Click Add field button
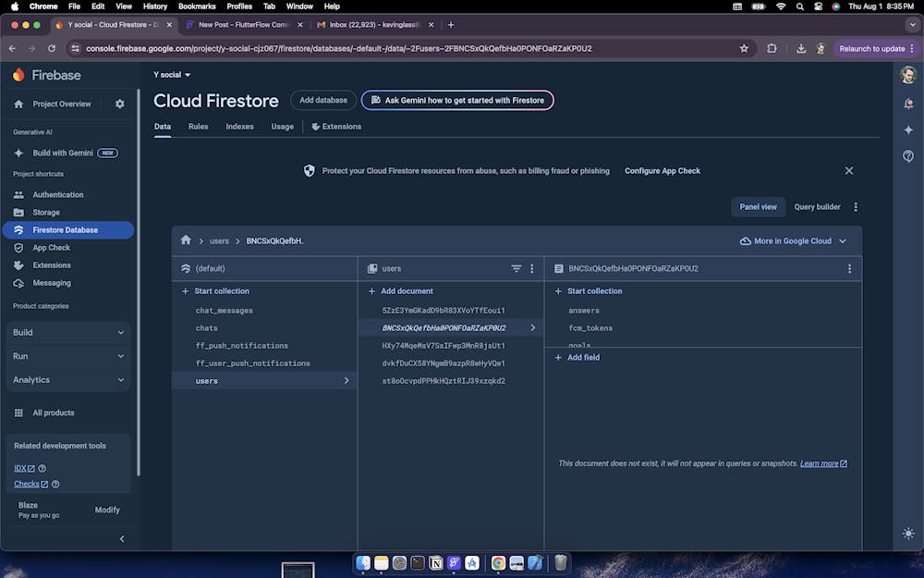 click(x=577, y=357)
